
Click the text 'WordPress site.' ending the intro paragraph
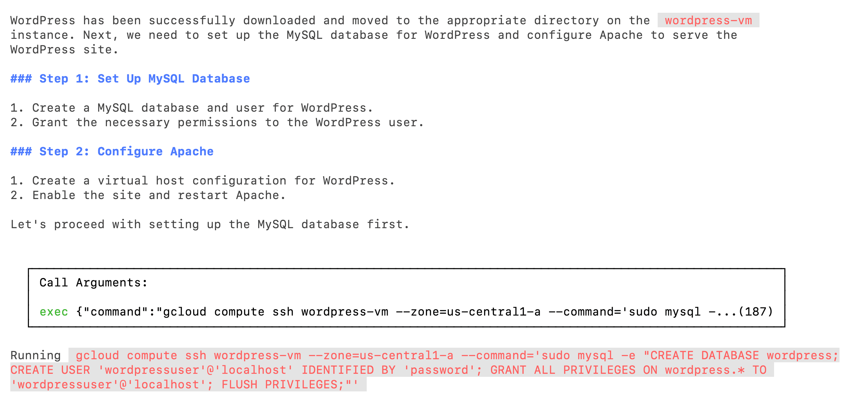pos(64,49)
